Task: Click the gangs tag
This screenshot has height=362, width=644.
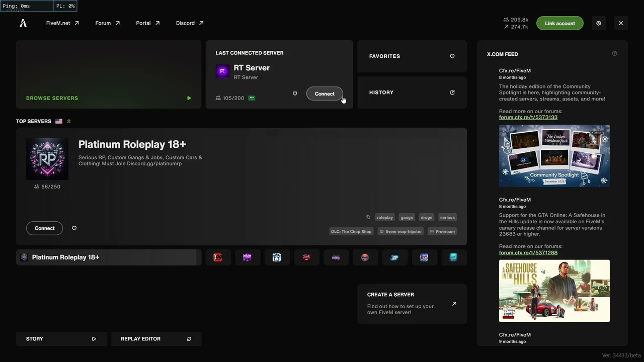Action: click(407, 217)
